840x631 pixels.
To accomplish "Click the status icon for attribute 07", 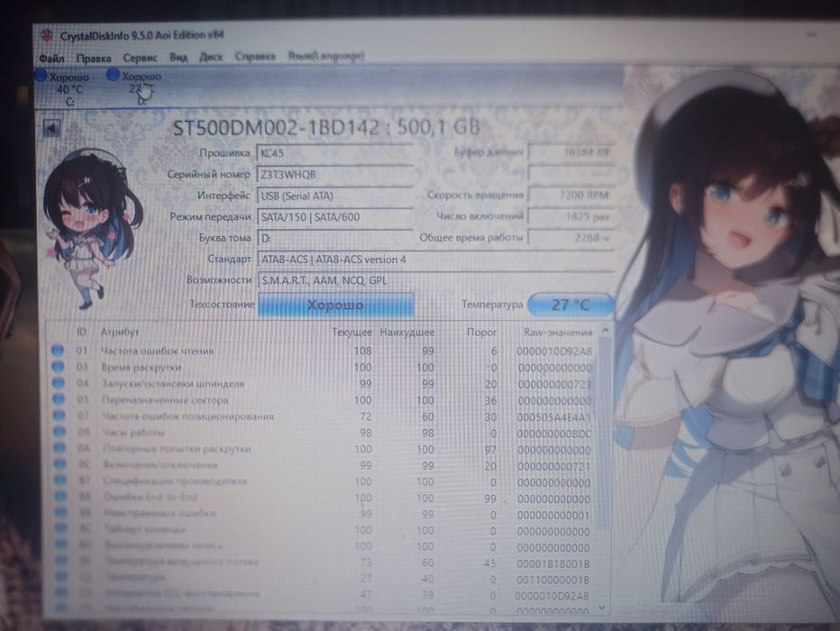I will click(x=59, y=416).
